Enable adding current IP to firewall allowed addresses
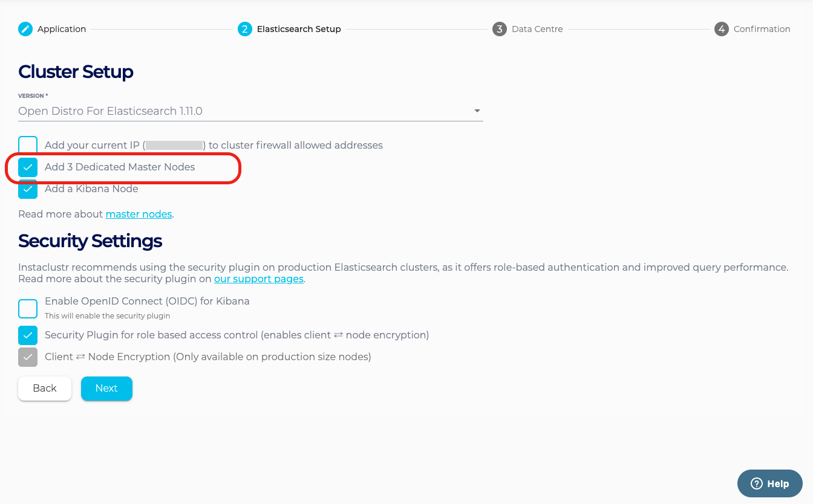The width and height of the screenshot is (813, 504). click(x=28, y=144)
